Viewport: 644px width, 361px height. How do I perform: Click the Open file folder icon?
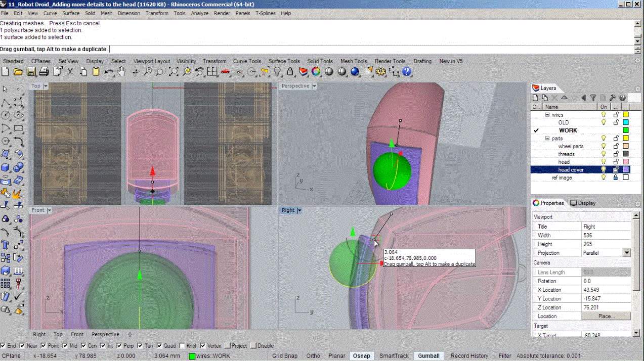coord(19,72)
